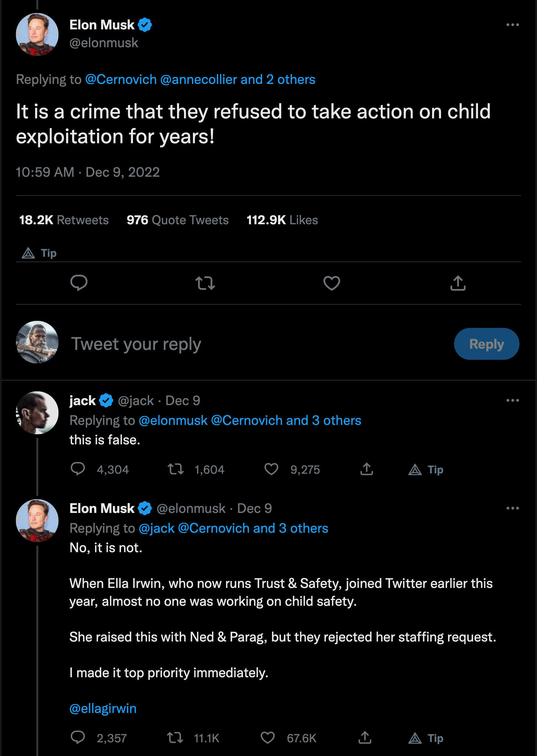This screenshot has height=756, width=537.
Task: Share Elon Musk's "No, it is not" reply
Action: tap(365, 738)
